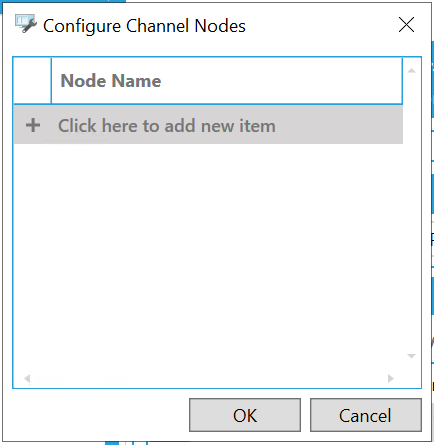The height and width of the screenshot is (445, 434).
Task: Dismiss the dialog with Cancel button
Action: (366, 415)
